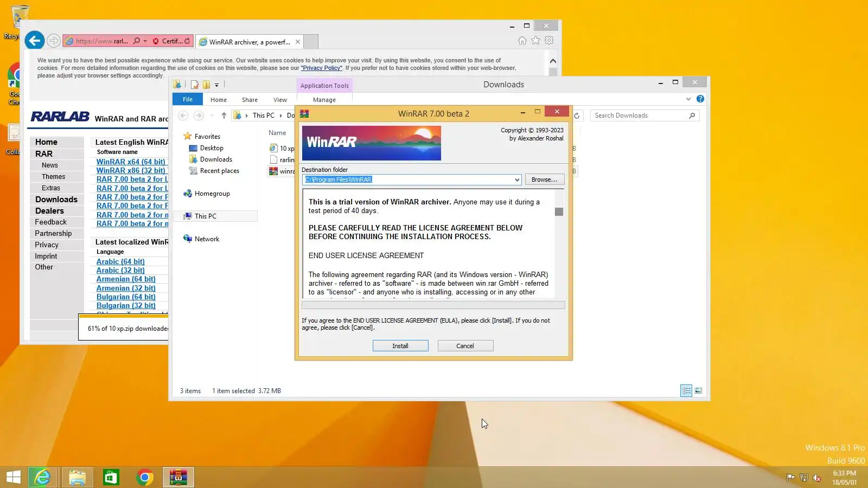
Task: Select Homegroup in the navigation pane
Action: click(x=212, y=194)
